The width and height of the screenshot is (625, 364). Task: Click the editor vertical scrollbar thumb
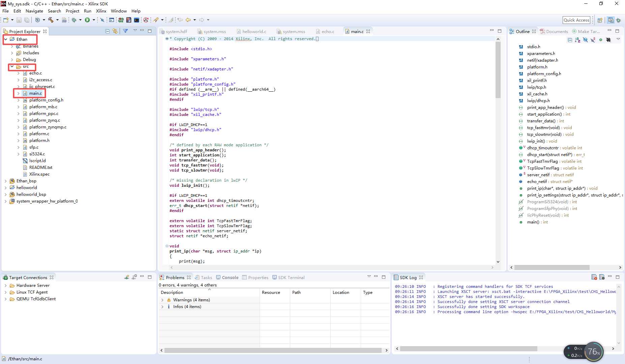[x=498, y=70]
